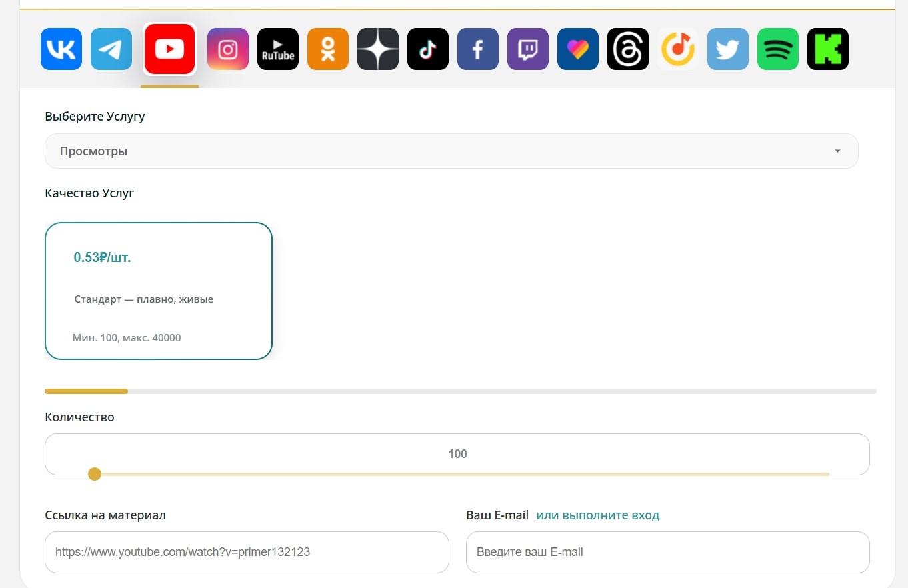Image resolution: width=908 pixels, height=588 pixels.
Task: Choose the Facebook icon
Action: point(478,49)
